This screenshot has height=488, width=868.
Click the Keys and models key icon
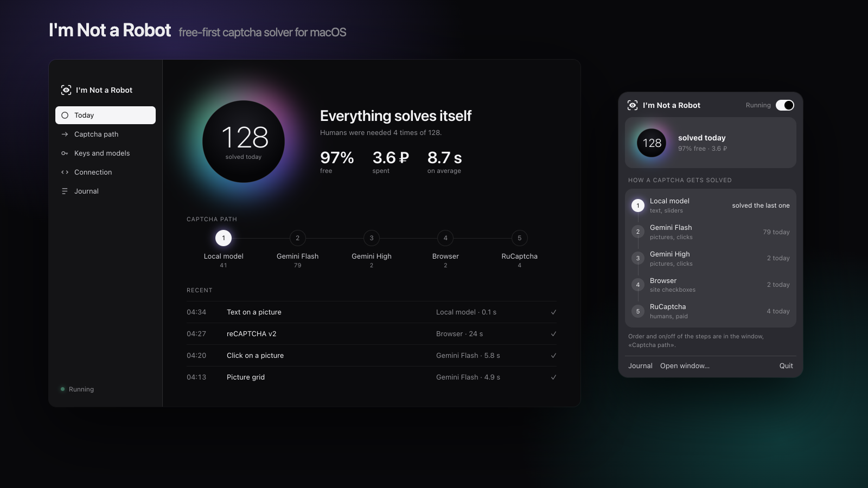click(65, 153)
